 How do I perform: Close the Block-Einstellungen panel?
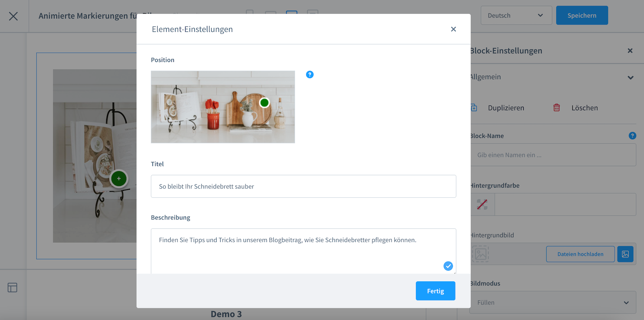pyautogui.click(x=630, y=51)
